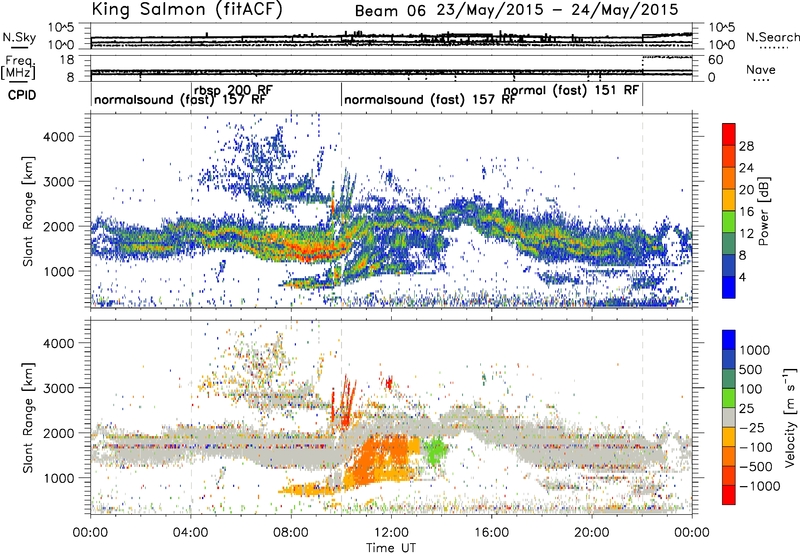
Task: Click the 'Slant Range [km]' label of power panel
Action: coord(28,211)
